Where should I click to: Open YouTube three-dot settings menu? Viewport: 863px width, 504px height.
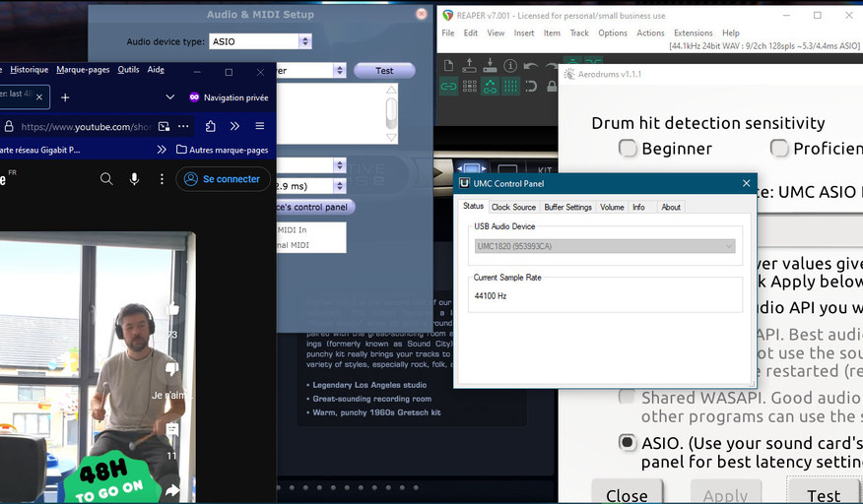(162, 179)
